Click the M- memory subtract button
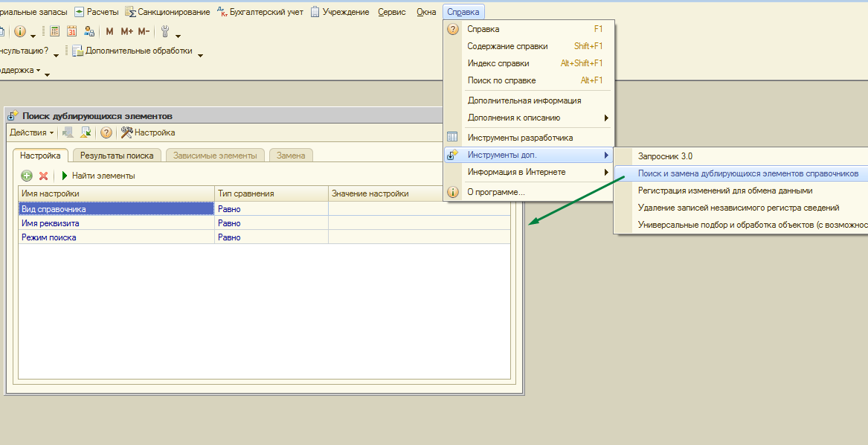 (x=144, y=31)
